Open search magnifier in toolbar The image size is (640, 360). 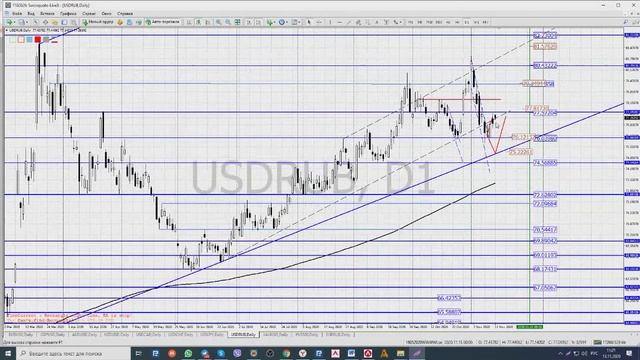626,22
